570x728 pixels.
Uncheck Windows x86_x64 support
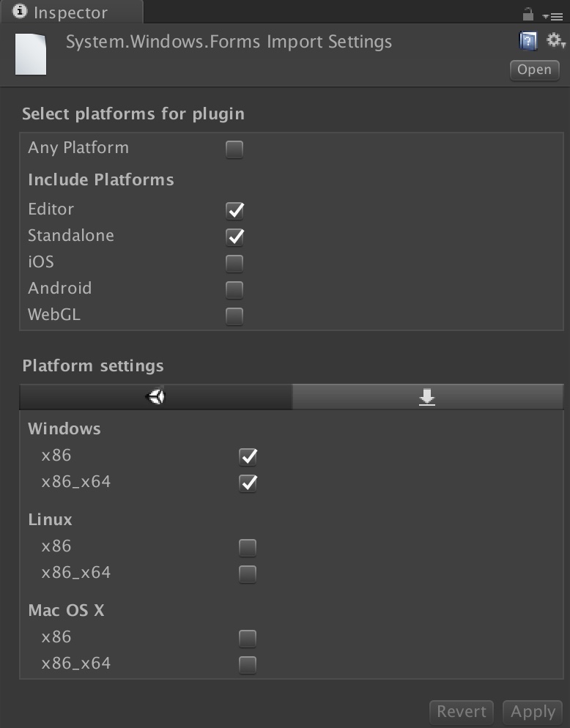click(x=248, y=483)
